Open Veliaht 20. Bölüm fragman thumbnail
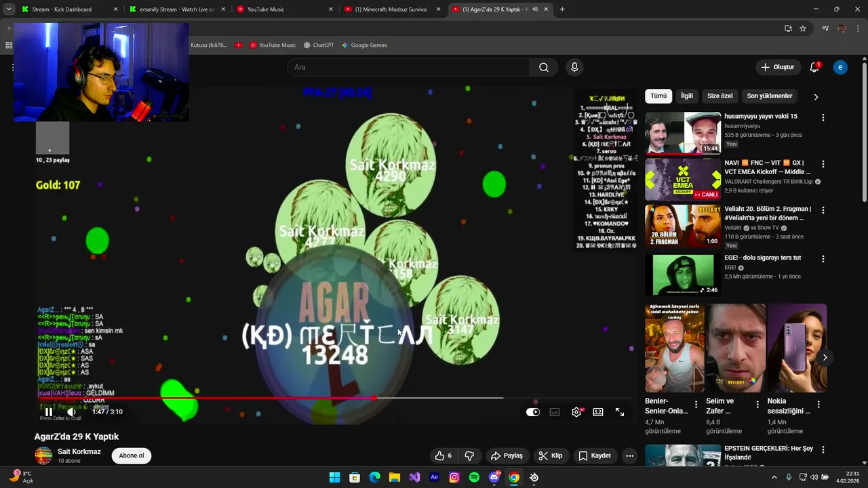868x488 pixels. pyautogui.click(x=683, y=226)
